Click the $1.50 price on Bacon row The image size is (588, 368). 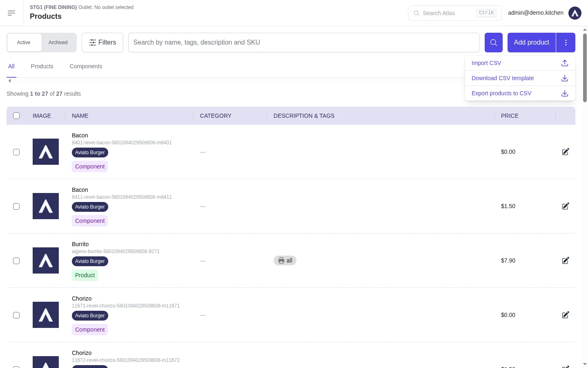point(508,206)
